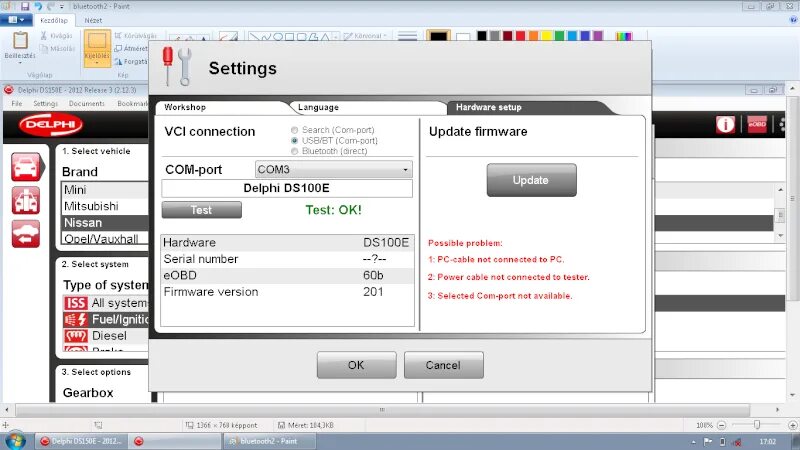Click the red eOBD icon in Delphi header
This screenshot has width=800, height=450.
tap(757, 124)
